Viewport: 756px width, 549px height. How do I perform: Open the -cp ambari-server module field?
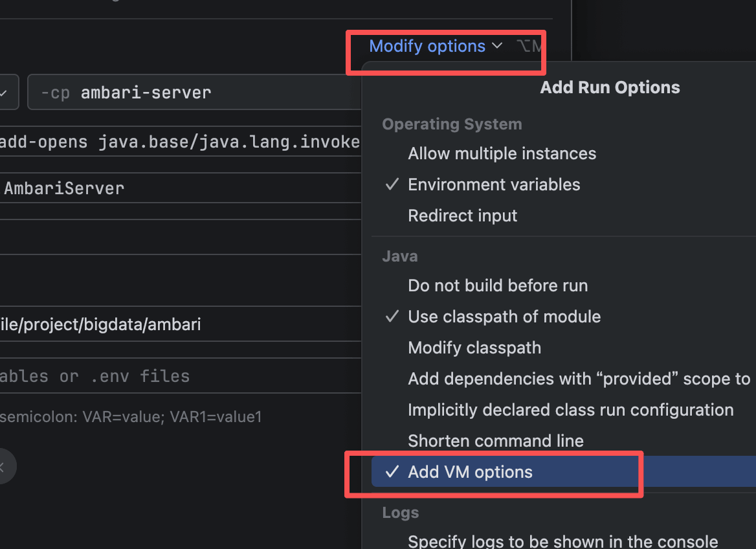(x=194, y=93)
